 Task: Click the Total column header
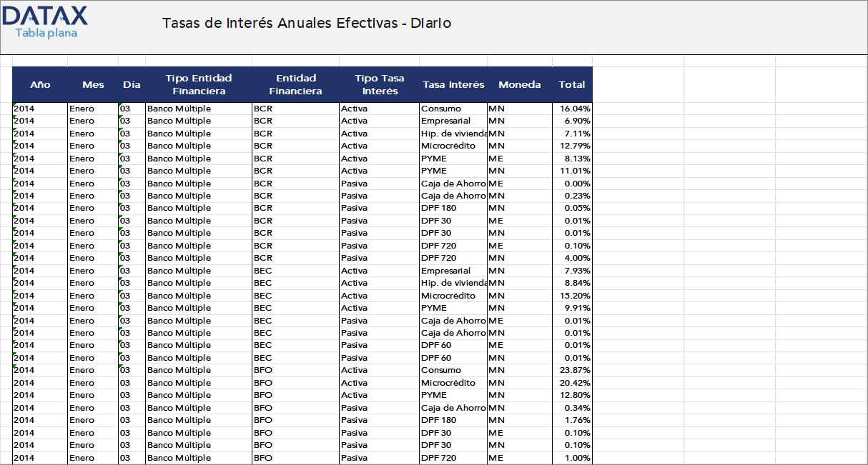[572, 84]
